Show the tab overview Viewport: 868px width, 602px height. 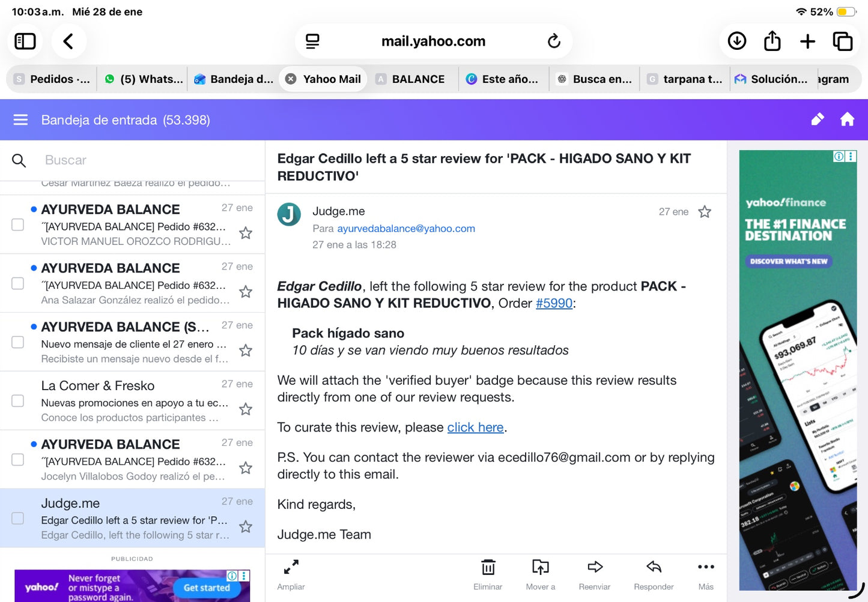843,41
